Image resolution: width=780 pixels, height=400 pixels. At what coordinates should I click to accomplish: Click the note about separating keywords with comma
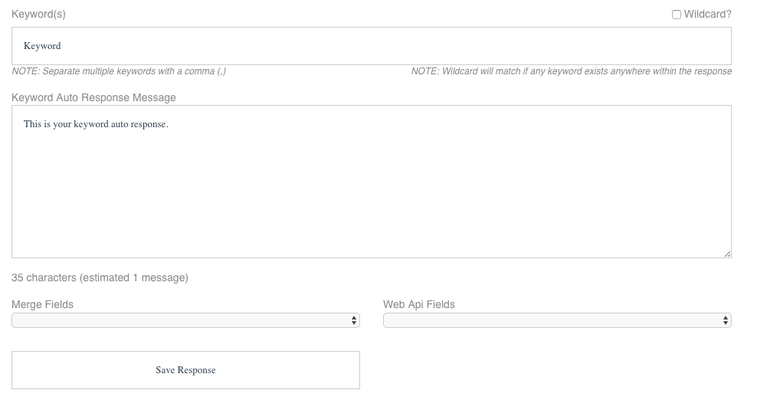pyautogui.click(x=119, y=71)
